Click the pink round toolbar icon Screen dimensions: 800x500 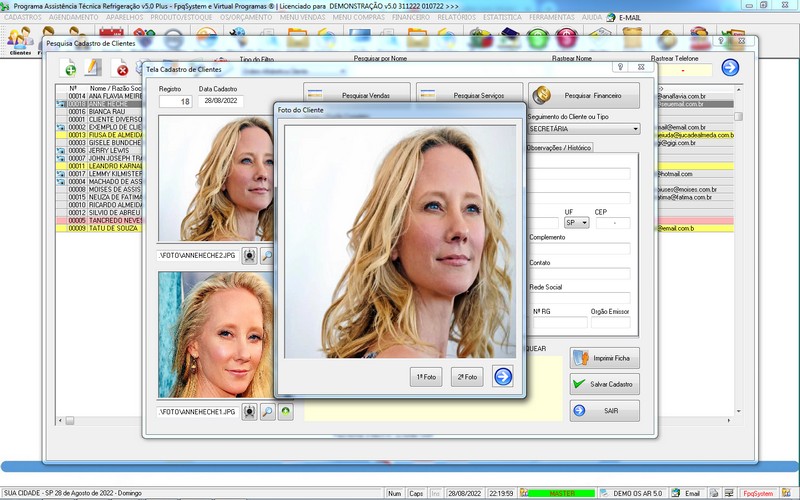[566, 38]
